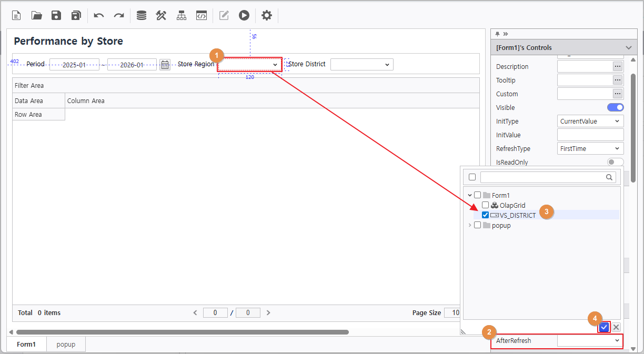
Task: Select the Form1 tab
Action: tap(26, 345)
